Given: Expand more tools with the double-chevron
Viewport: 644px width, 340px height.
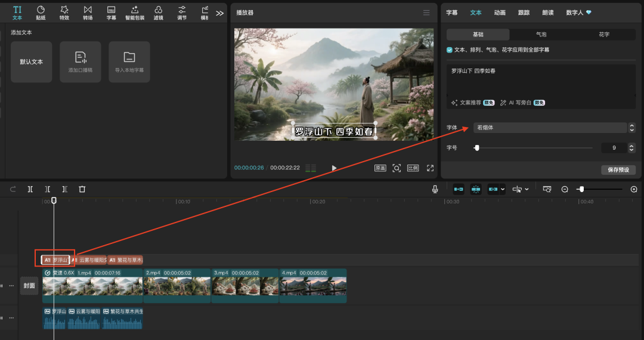Looking at the screenshot, I should (219, 13).
